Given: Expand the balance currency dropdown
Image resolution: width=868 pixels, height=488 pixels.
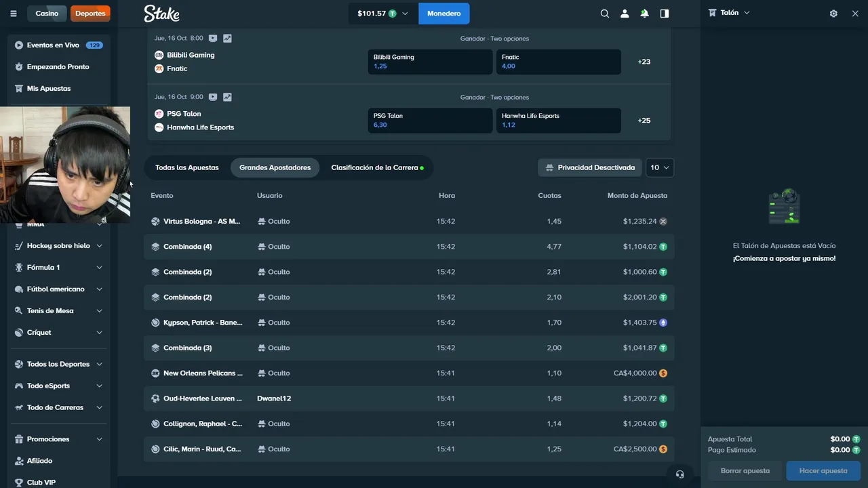Looking at the screenshot, I should [x=406, y=14].
